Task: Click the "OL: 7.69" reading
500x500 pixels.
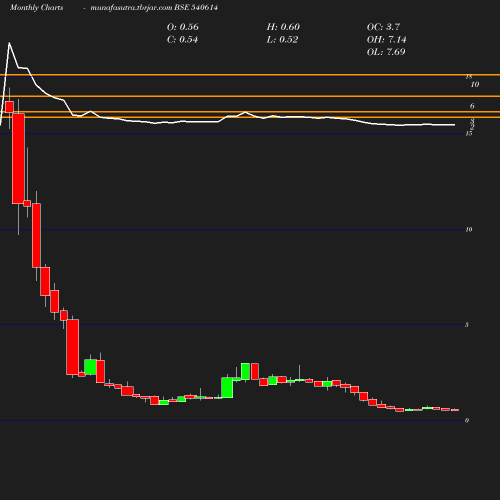Action: [386, 52]
